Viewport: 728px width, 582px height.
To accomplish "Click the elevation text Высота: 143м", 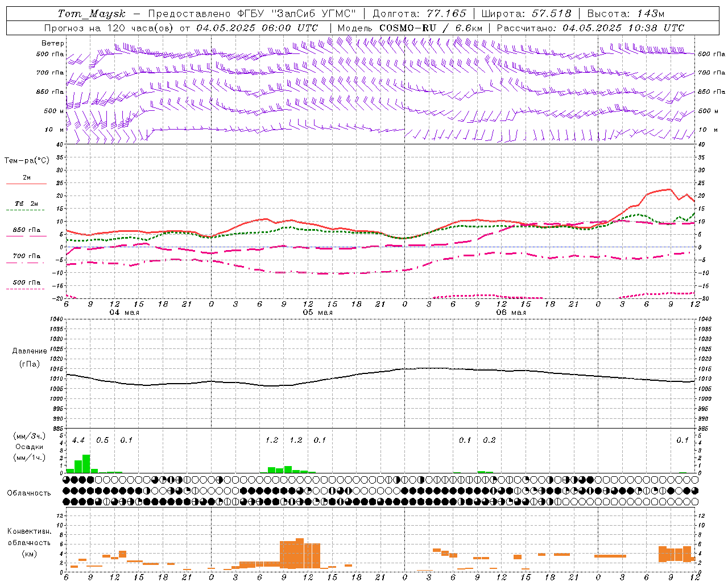I will coord(626,14).
